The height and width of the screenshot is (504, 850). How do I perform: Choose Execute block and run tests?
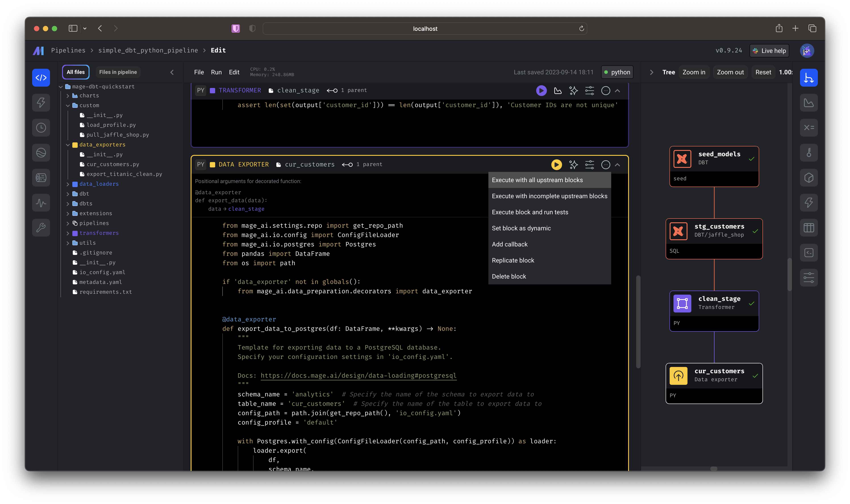tap(549, 212)
